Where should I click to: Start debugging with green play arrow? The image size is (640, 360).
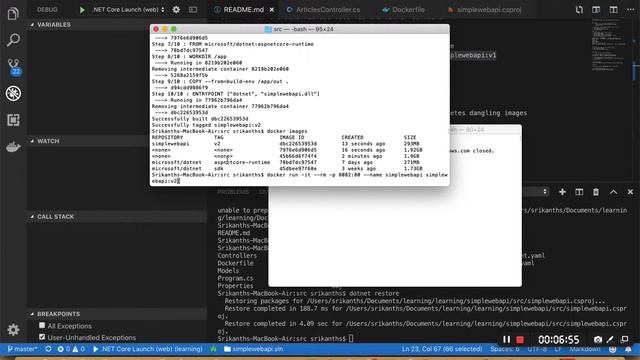pos(82,10)
